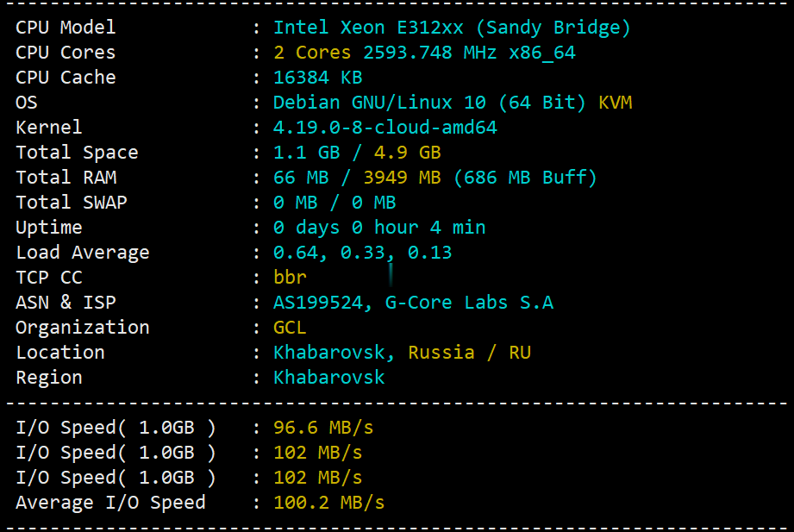Click the bbr TCP CC value
The height and width of the screenshot is (532, 794).
(x=291, y=277)
